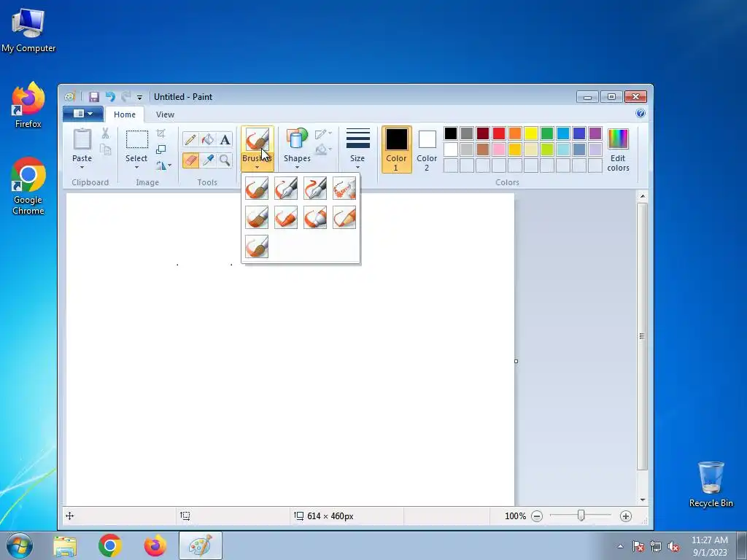Activate Color 2 background button
This screenshot has width=747, height=560.
click(426, 149)
